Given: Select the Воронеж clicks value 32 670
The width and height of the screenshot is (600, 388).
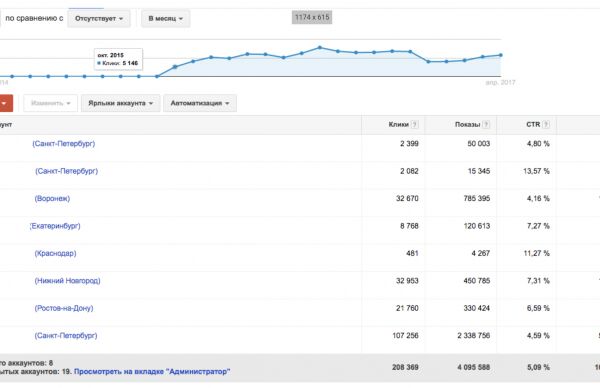Looking at the screenshot, I should tap(407, 199).
